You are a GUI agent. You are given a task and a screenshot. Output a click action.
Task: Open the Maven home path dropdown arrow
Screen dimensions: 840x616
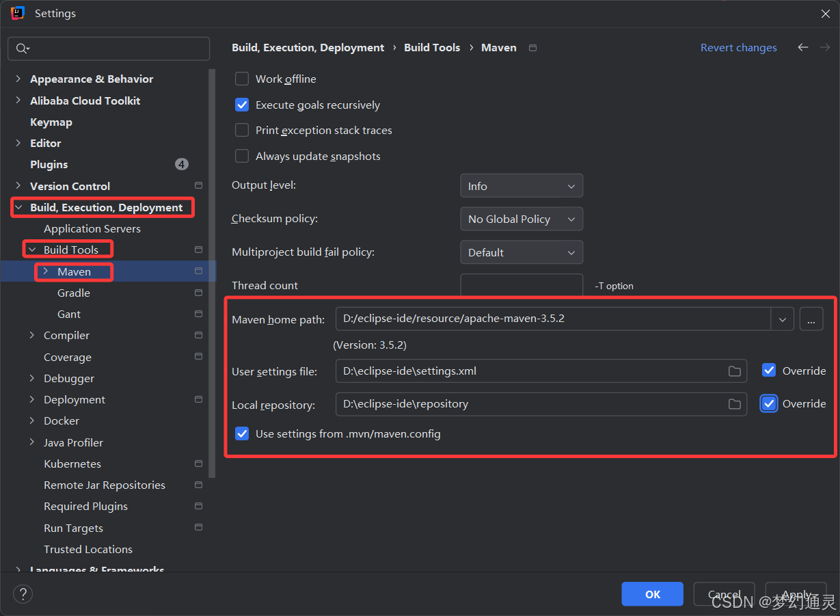782,319
